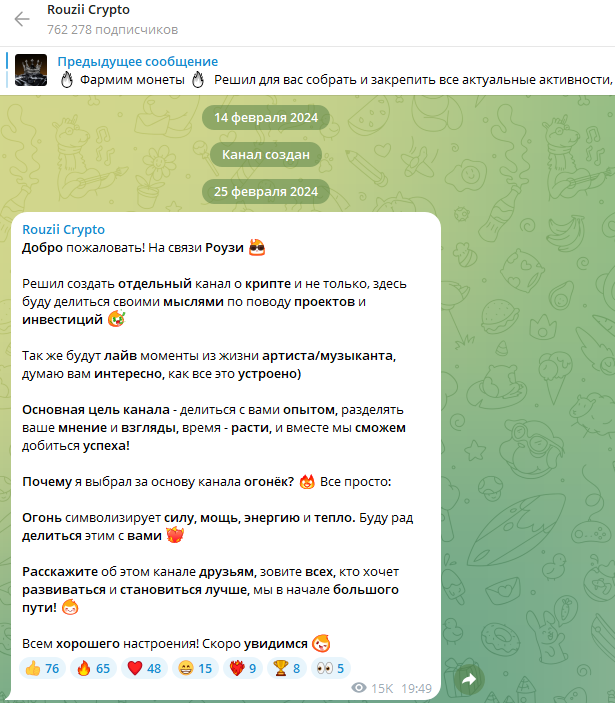The image size is (615, 703).
Task: Click the 25 февраля 2024 date badge
Action: pyautogui.click(x=266, y=191)
